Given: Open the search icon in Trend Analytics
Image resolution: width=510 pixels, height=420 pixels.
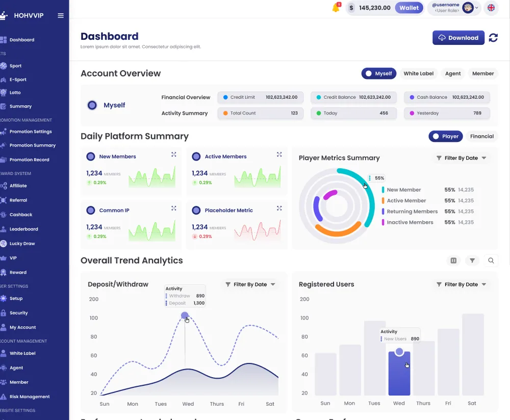Looking at the screenshot, I should 491,260.
